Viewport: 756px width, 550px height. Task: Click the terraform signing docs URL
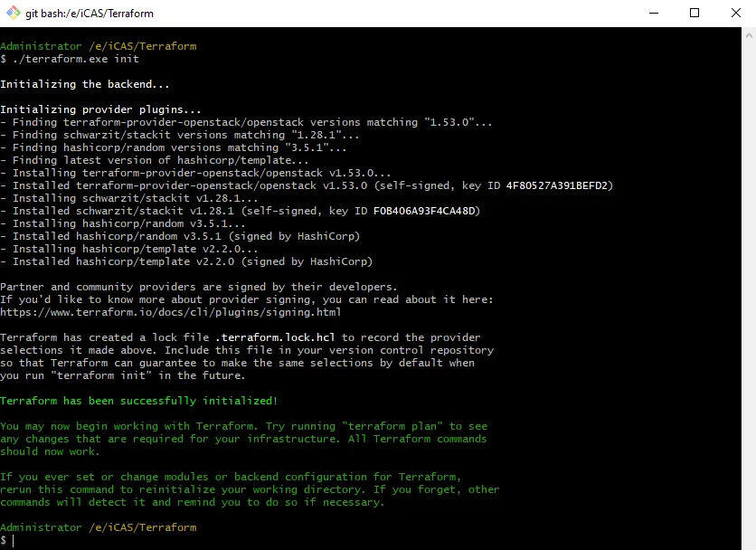point(171,312)
